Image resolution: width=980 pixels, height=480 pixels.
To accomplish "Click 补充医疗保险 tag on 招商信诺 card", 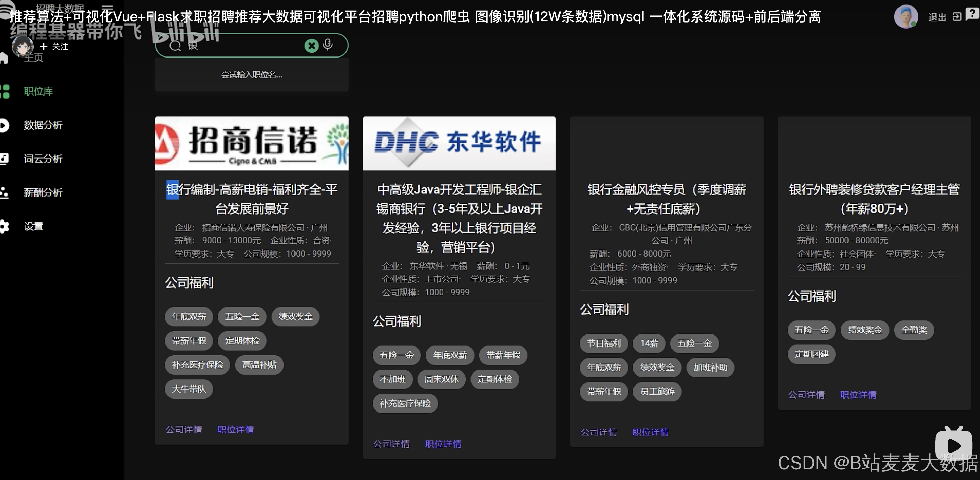I will click(198, 365).
